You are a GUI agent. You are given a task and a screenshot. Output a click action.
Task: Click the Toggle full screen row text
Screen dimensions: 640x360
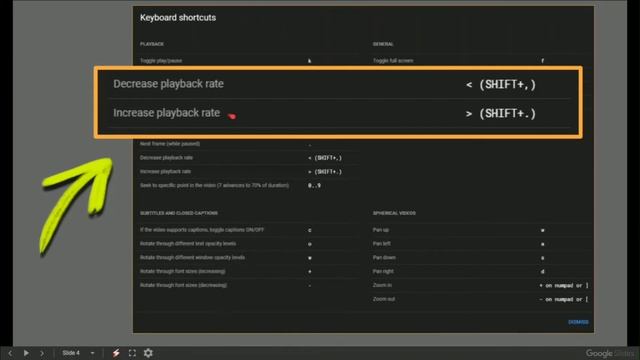[x=393, y=61]
